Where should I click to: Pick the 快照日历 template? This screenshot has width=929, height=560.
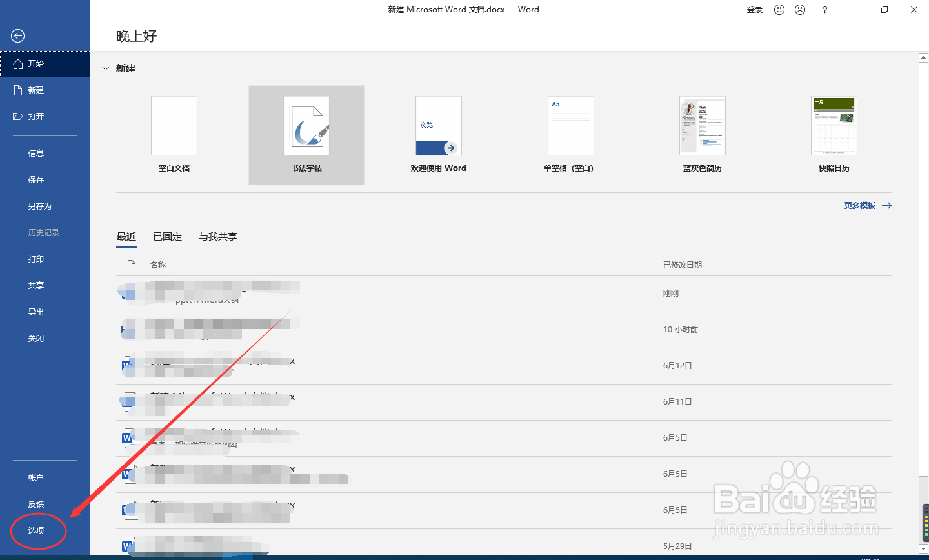[x=834, y=126]
